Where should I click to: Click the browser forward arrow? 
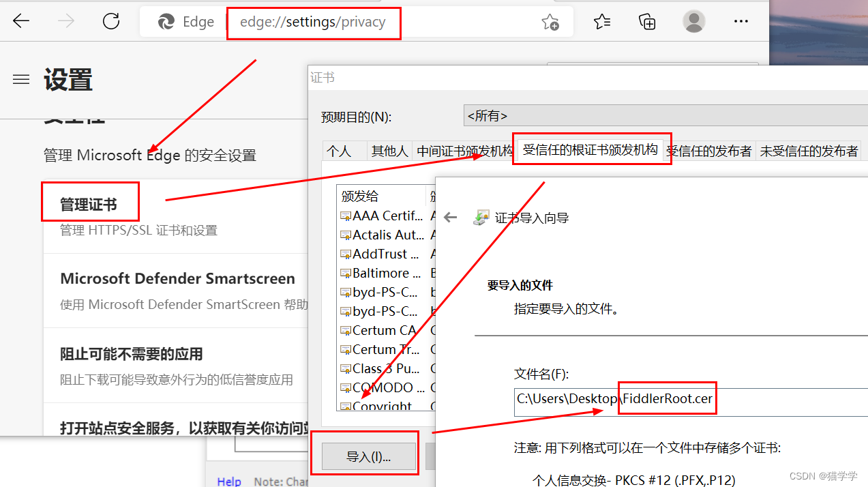66,21
